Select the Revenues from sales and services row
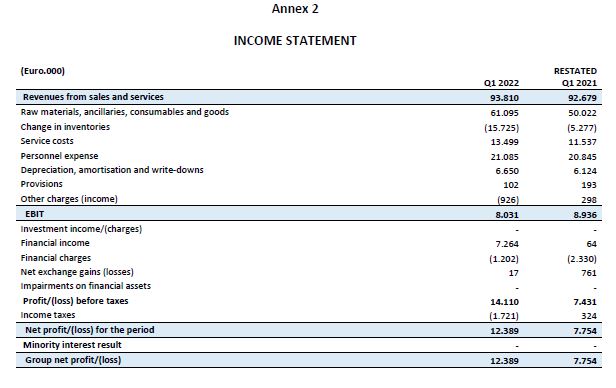Screen dimensions: 616x388 point(309,97)
